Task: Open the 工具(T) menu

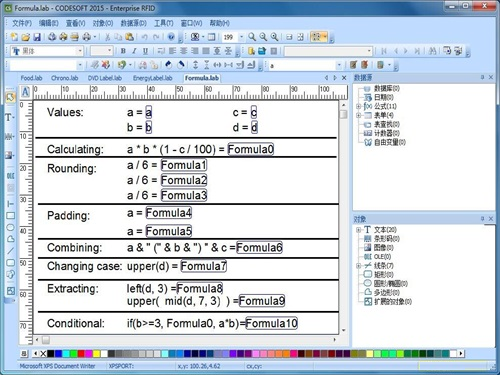Action: click(163, 23)
